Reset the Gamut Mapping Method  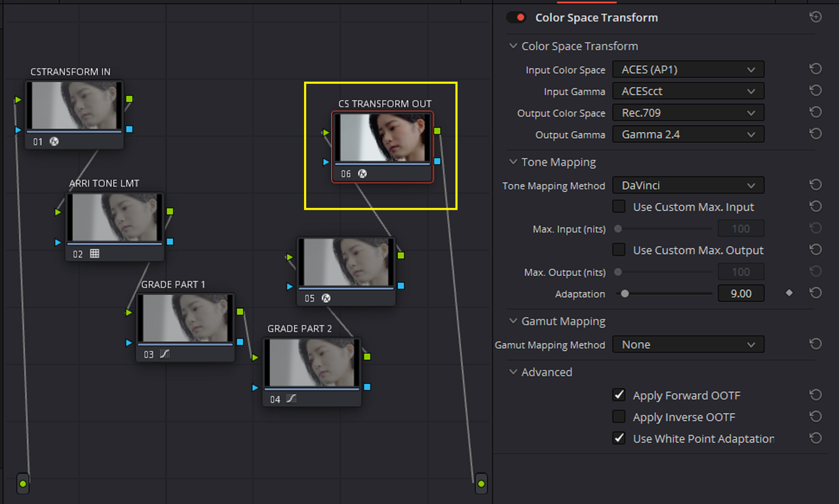coord(815,343)
